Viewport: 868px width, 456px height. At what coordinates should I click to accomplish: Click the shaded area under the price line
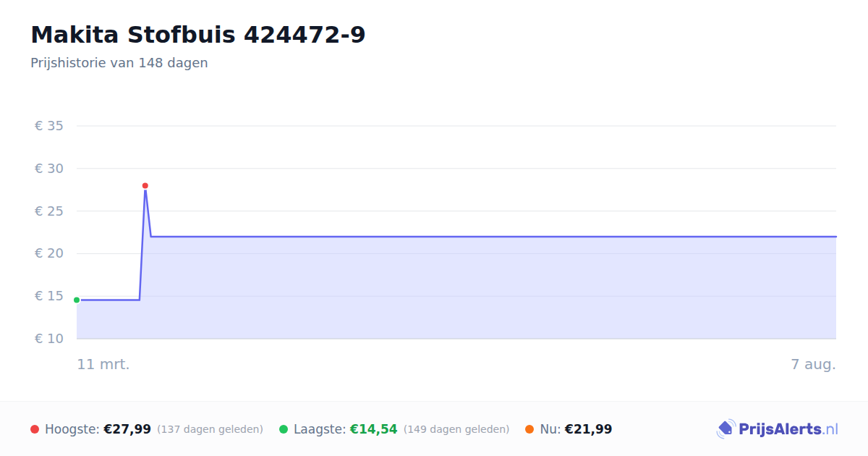(x=492, y=290)
